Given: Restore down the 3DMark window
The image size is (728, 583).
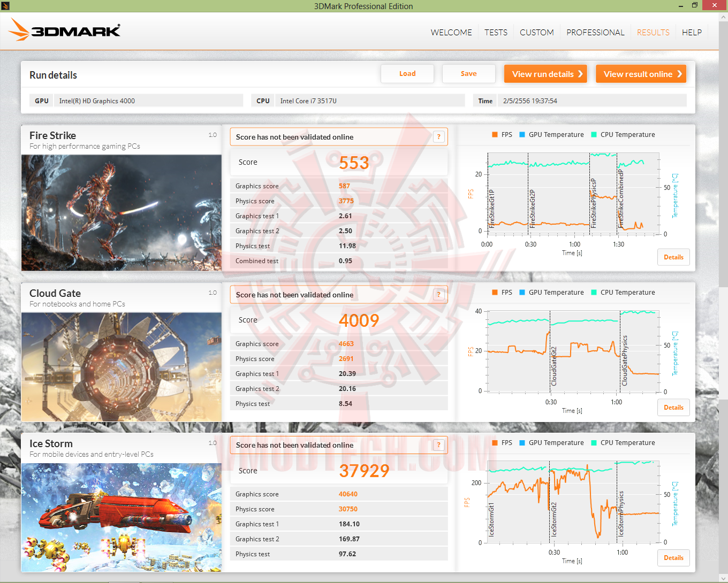Looking at the screenshot, I should (x=695, y=6).
